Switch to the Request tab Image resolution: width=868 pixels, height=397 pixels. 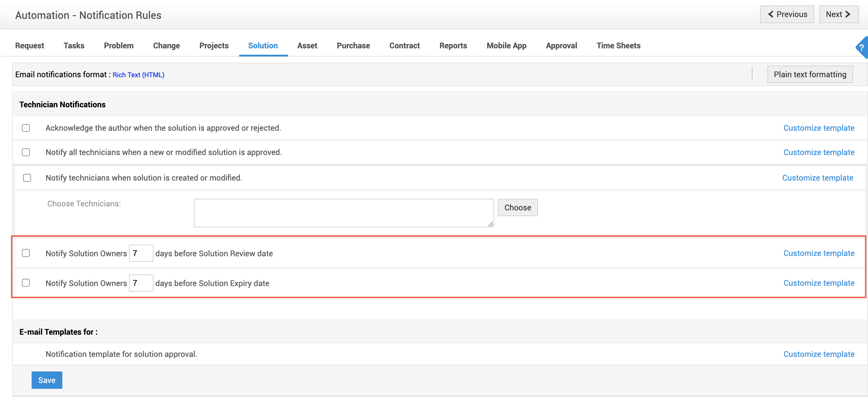30,46
